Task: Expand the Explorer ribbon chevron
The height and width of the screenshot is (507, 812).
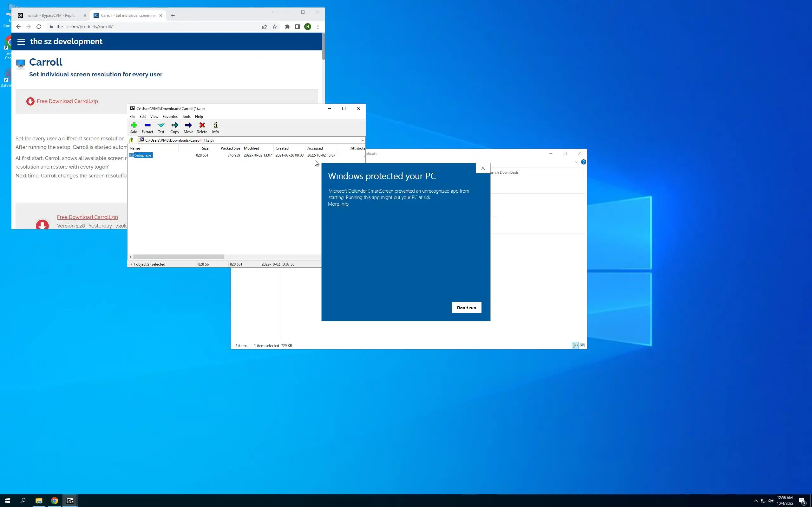Action: [576, 162]
